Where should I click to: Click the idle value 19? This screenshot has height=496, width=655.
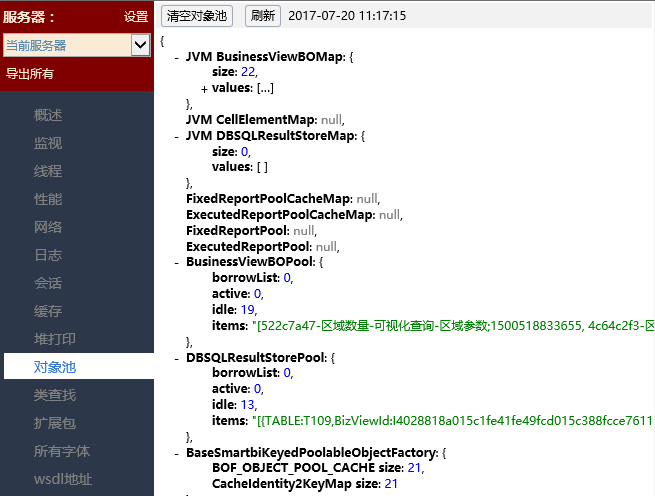(x=248, y=310)
